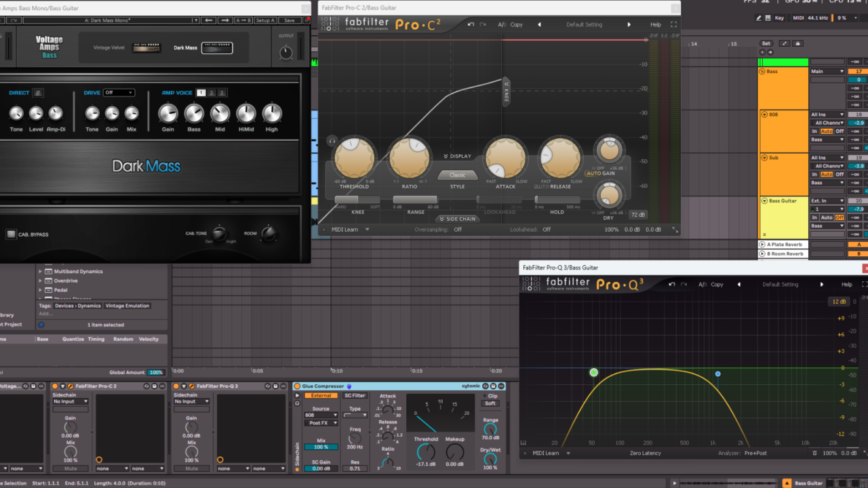Adjust the Range slider in Pro-C 2

[416, 200]
